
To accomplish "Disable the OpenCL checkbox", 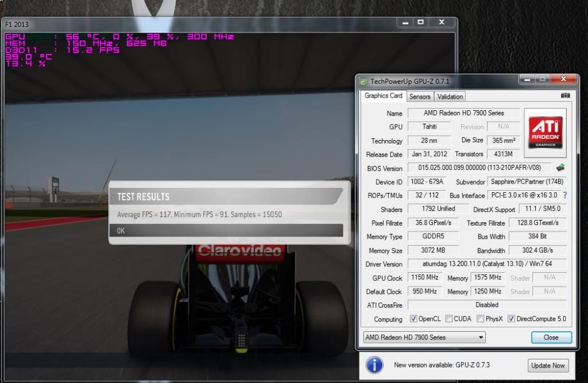I will (413, 319).
